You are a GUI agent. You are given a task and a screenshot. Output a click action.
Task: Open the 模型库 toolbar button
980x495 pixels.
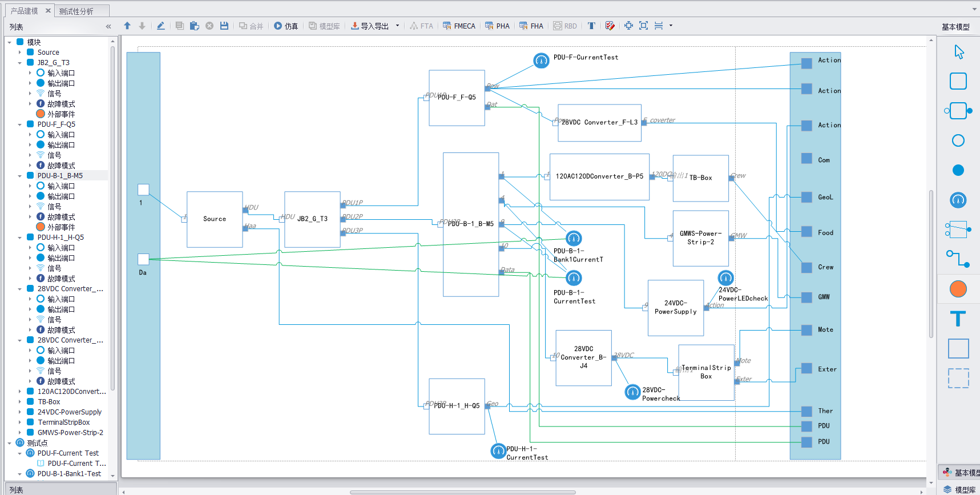coord(325,26)
